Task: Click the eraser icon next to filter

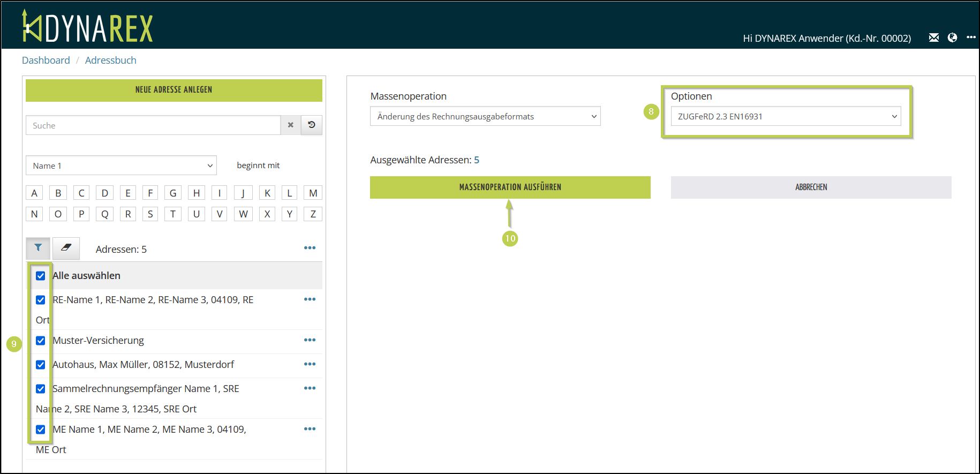Action: pos(66,248)
